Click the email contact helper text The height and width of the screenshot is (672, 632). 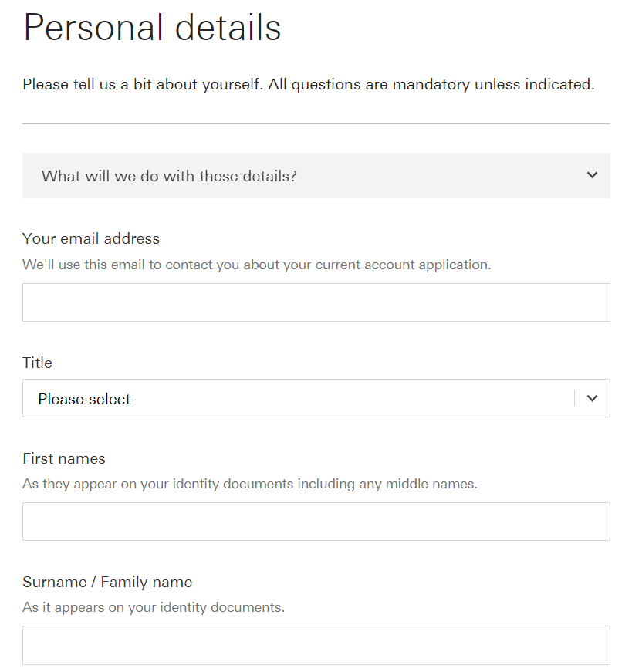pyautogui.click(x=256, y=265)
